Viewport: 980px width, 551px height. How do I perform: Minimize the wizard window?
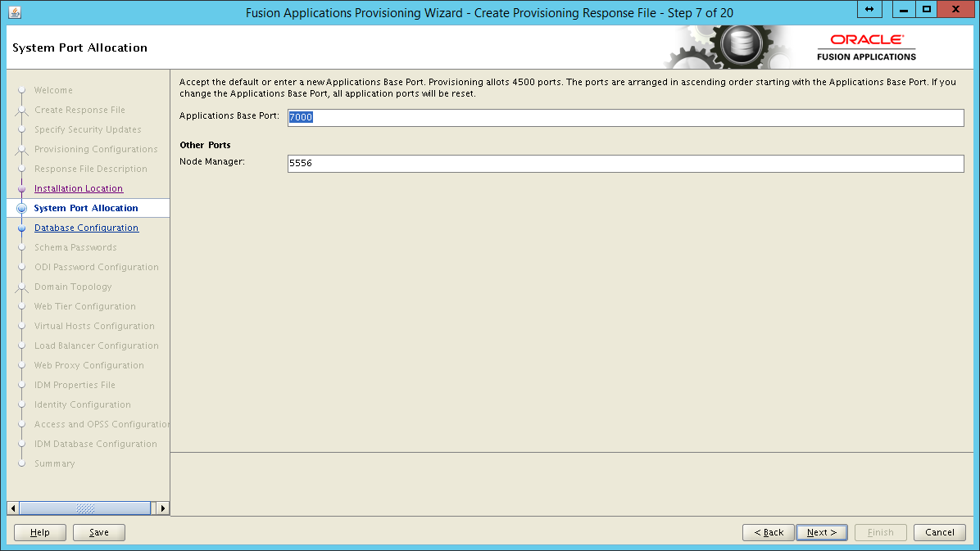pos(904,9)
